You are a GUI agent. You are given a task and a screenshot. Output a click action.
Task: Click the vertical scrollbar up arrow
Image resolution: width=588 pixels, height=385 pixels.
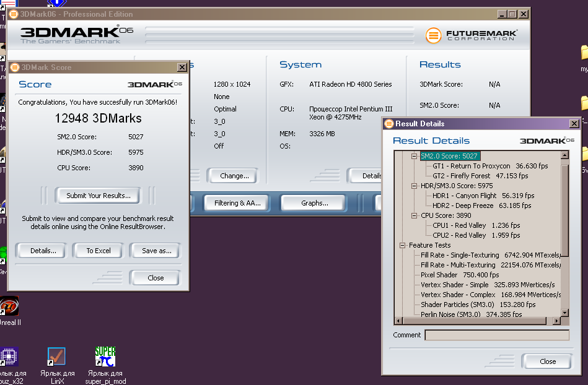564,155
